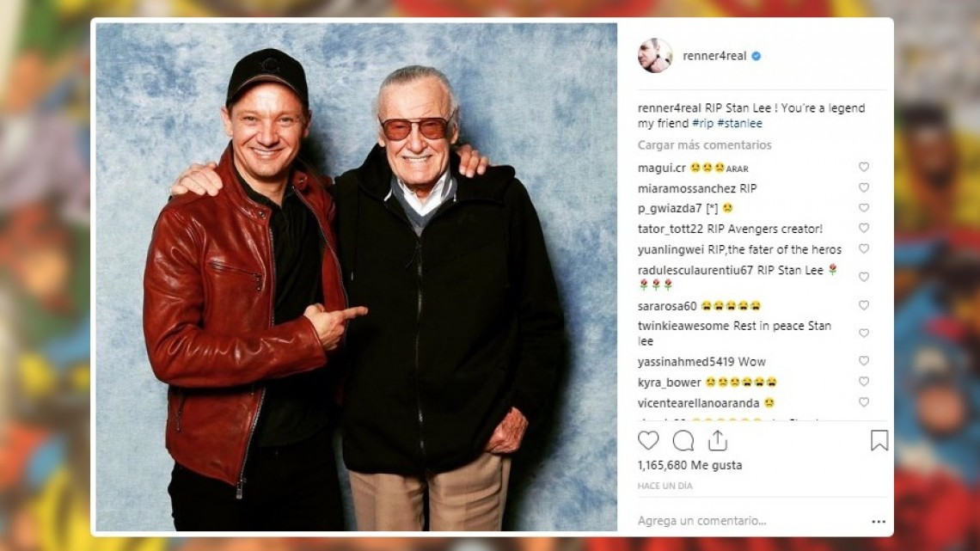
Task: Open the #stanlee hashtag
Action: click(739, 123)
